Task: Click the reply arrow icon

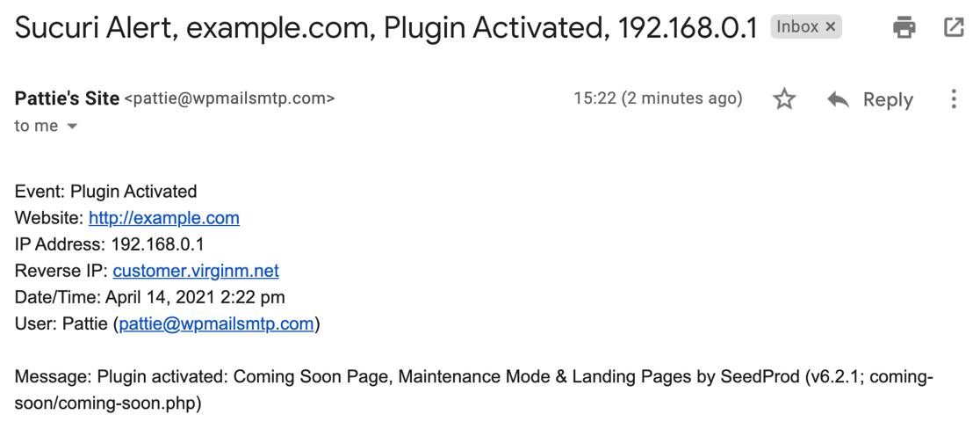Action: click(x=838, y=98)
